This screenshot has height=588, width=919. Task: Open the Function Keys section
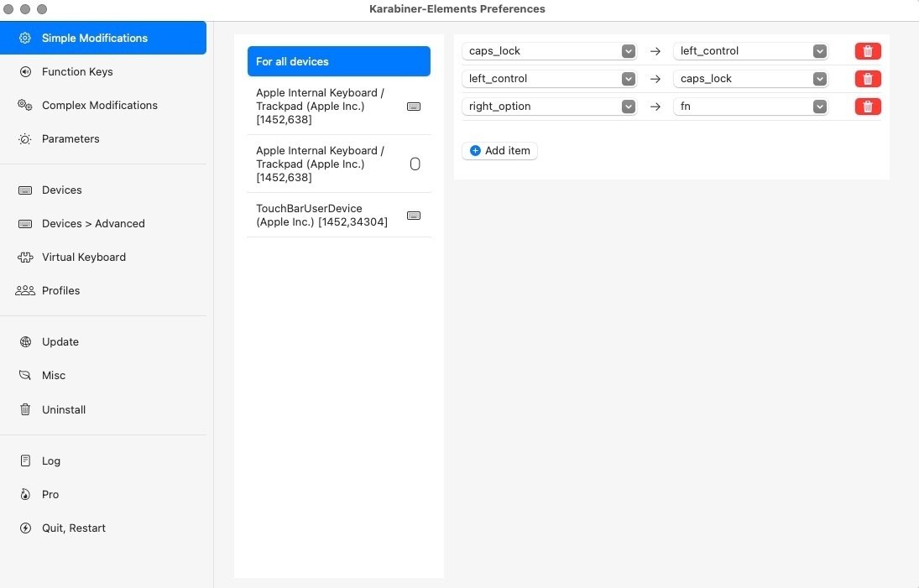pos(103,71)
